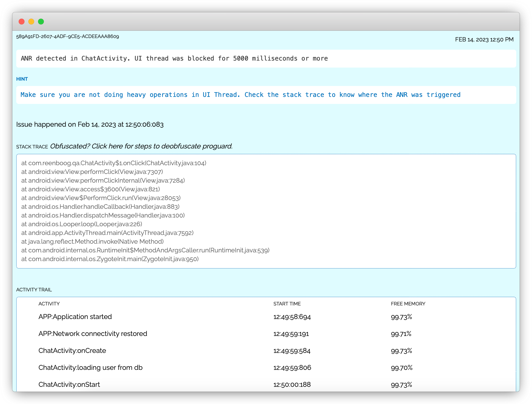Click the Issue happened on Feb 14 line
The image size is (532, 404).
pyautogui.click(x=90, y=124)
